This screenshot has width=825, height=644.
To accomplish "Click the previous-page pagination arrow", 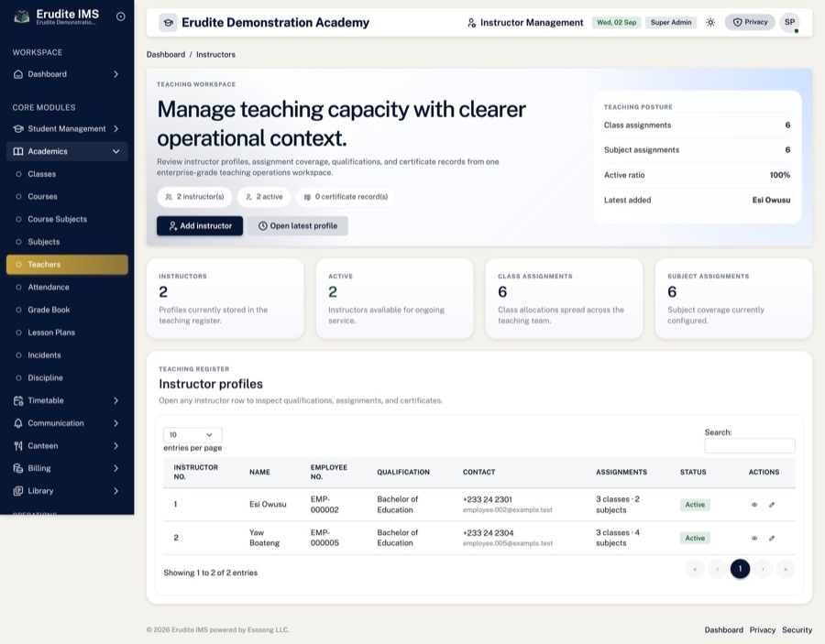I will pyautogui.click(x=717, y=569).
